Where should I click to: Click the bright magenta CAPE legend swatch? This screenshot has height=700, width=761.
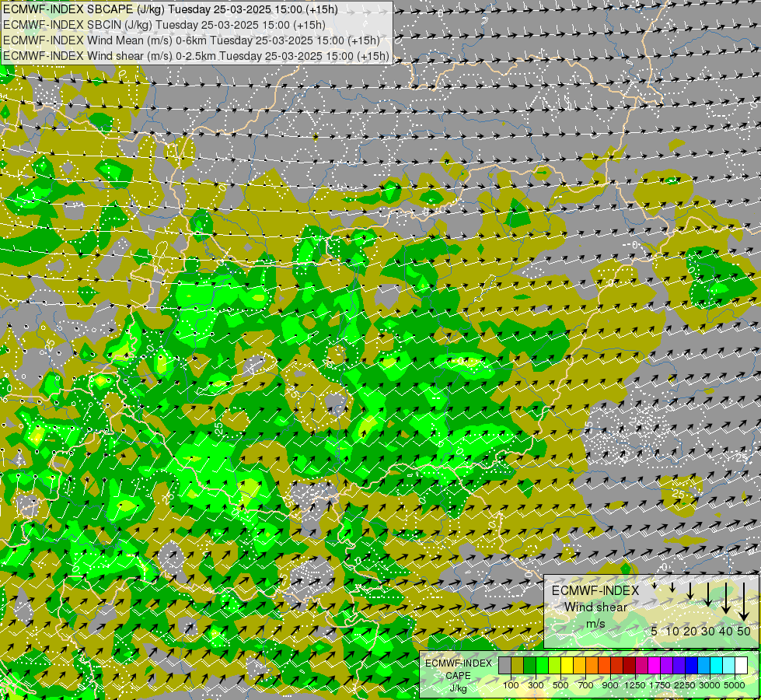point(655,666)
